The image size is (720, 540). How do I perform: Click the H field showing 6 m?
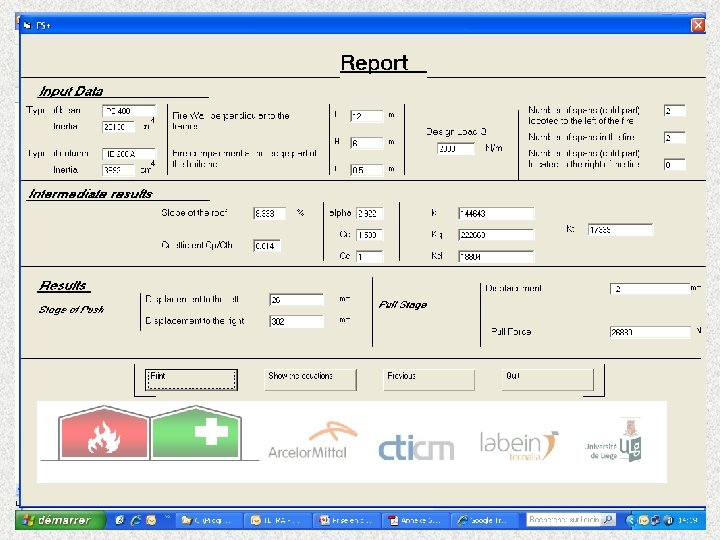[x=366, y=143]
